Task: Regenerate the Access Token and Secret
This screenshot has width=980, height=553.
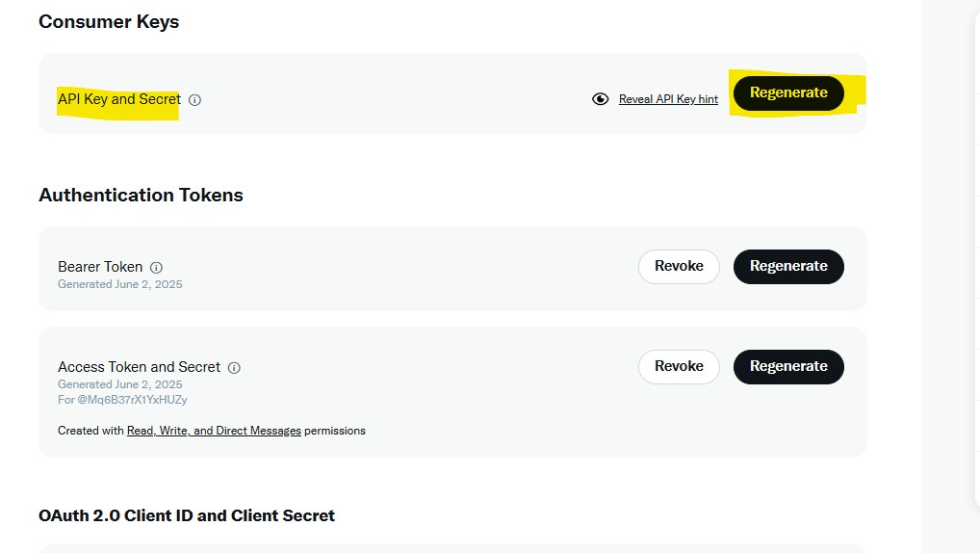Action: 788,366
